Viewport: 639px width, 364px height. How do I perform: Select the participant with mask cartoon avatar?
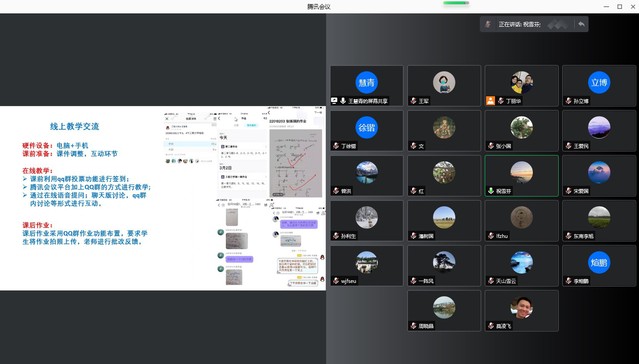[444, 86]
